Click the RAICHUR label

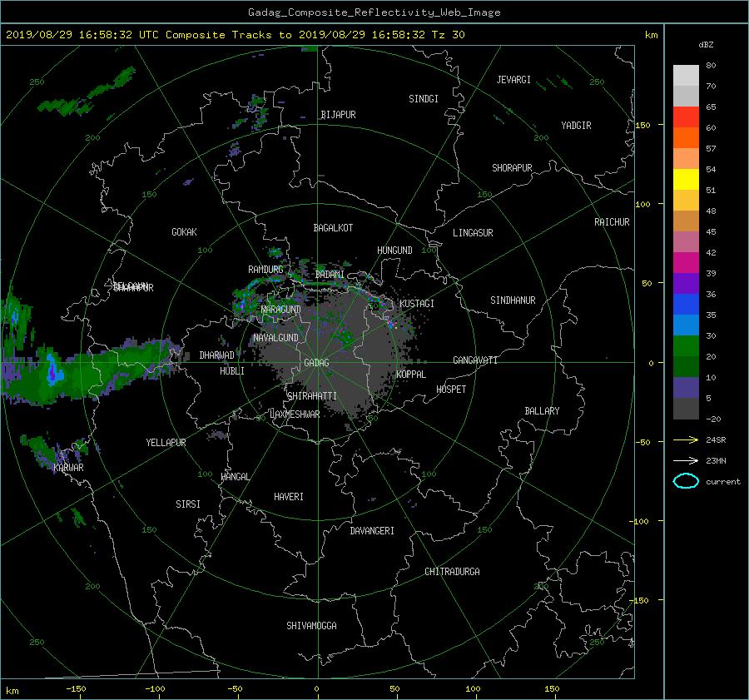tap(612, 222)
